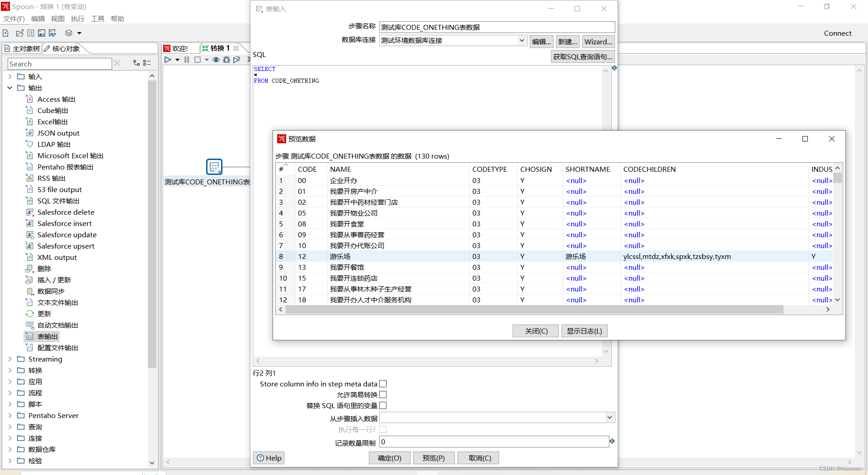Image resolution: width=868 pixels, height=475 pixels.
Task: Click the pause transformation icon
Action: [187, 60]
